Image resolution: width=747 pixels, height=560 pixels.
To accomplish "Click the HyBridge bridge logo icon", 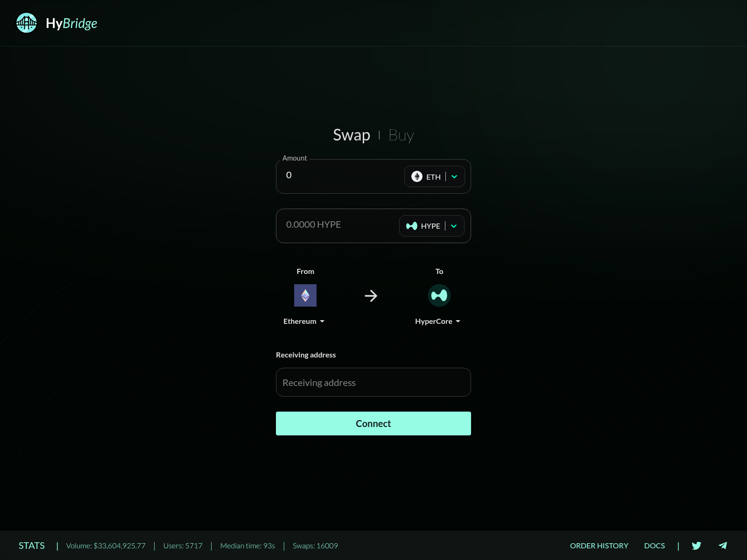I will pos(26,23).
